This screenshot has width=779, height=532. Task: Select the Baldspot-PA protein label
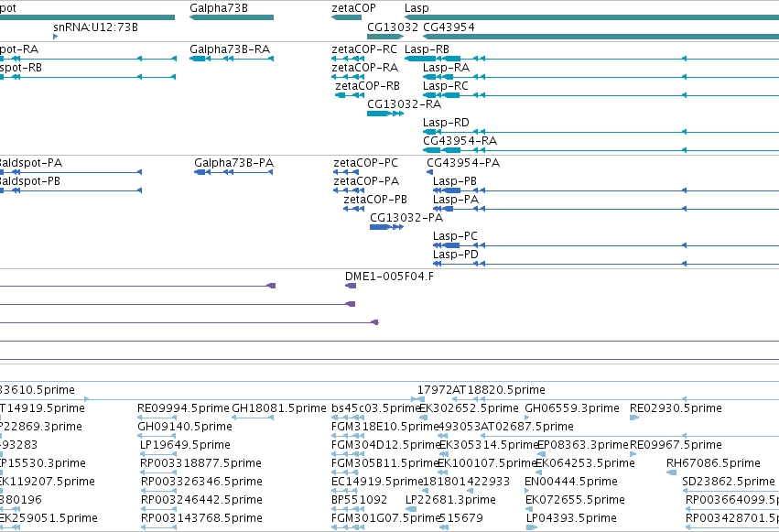coord(31,163)
